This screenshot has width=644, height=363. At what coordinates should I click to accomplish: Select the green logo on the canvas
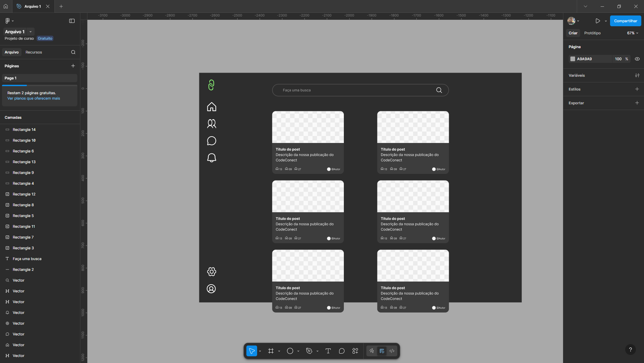tap(211, 85)
